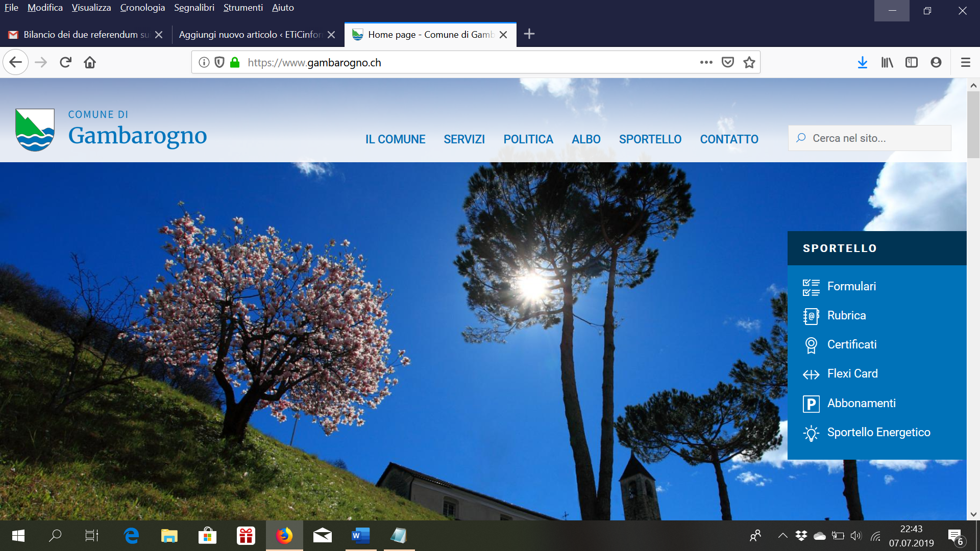The width and height of the screenshot is (980, 551).
Task: View secure connection padlock details
Action: 235,62
